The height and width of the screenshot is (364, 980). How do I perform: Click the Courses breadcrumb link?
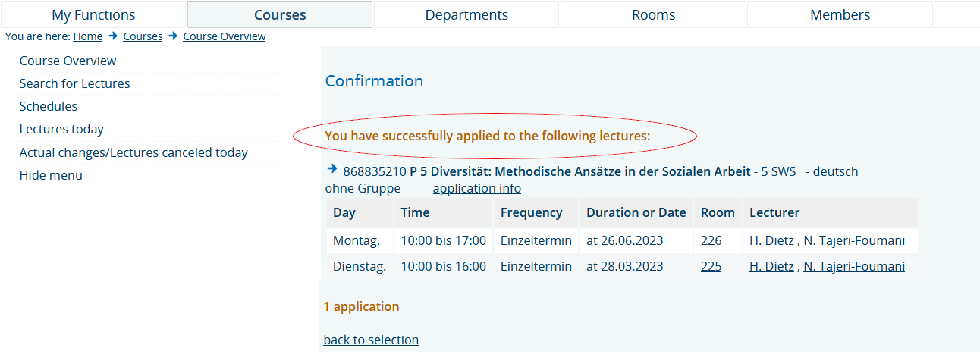pyautogui.click(x=143, y=36)
